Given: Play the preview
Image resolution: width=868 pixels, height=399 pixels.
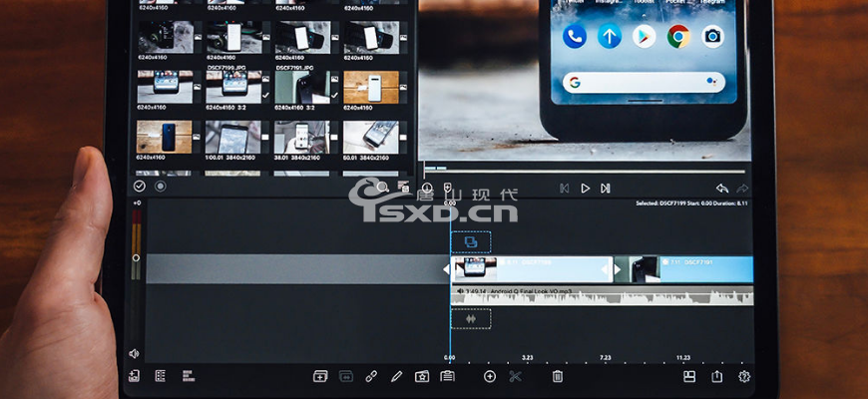Looking at the screenshot, I should click(x=585, y=189).
